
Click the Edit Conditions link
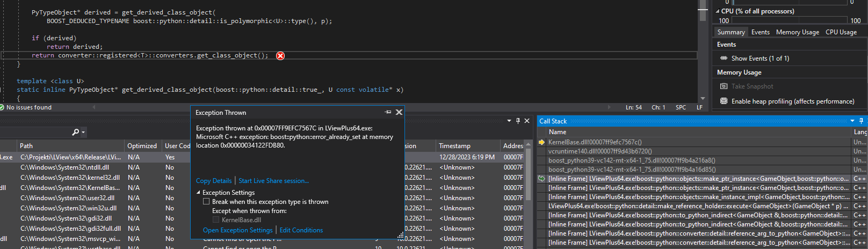pyautogui.click(x=301, y=230)
